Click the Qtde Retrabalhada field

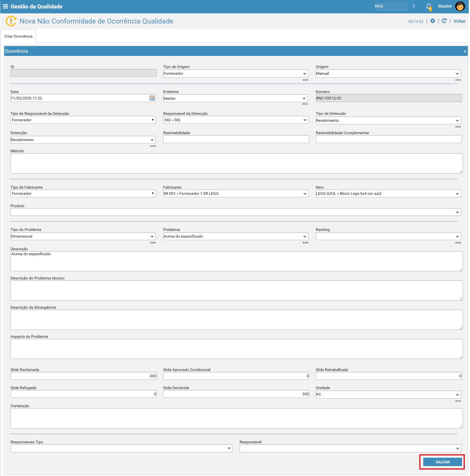click(x=389, y=376)
